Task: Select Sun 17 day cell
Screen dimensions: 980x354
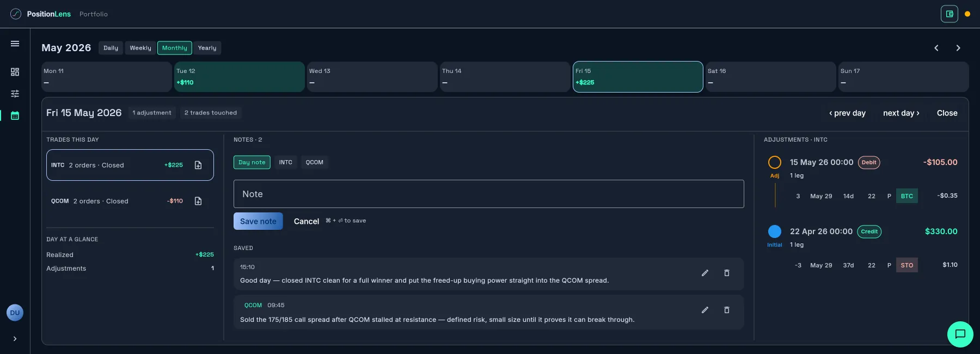Action: click(x=904, y=77)
